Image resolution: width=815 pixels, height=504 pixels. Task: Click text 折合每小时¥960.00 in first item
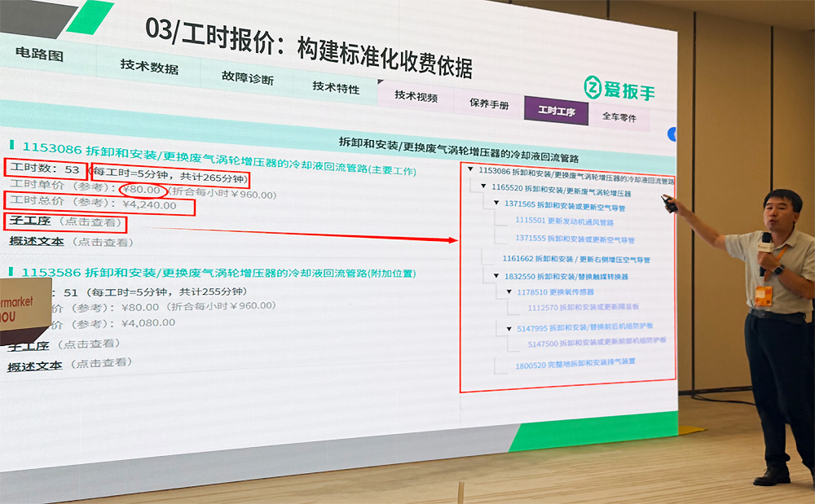coord(223,193)
